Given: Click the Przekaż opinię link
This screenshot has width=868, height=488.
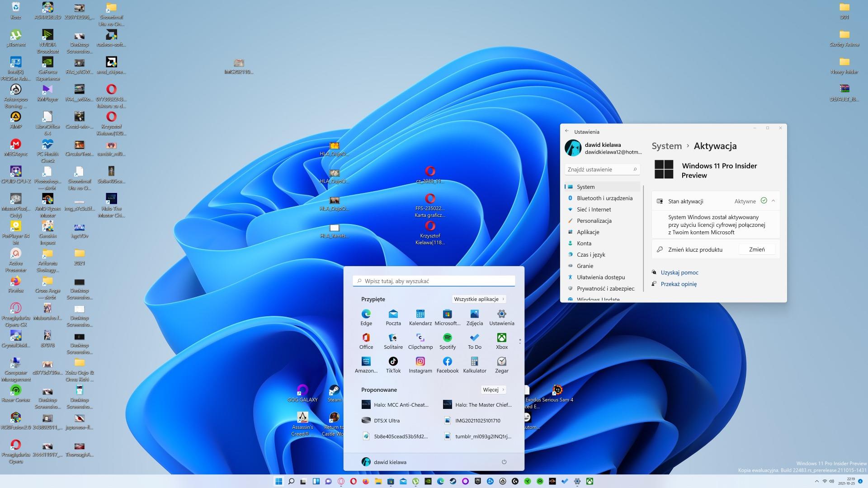Looking at the screenshot, I should (679, 284).
